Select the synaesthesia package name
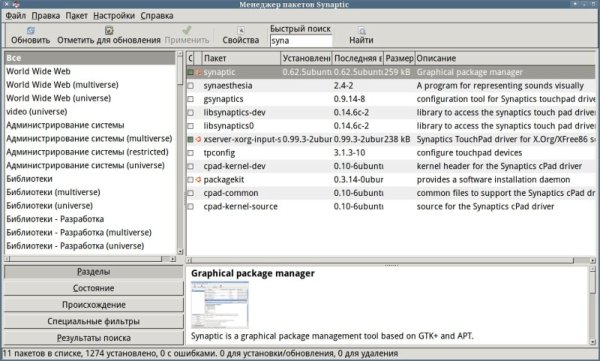 click(228, 86)
